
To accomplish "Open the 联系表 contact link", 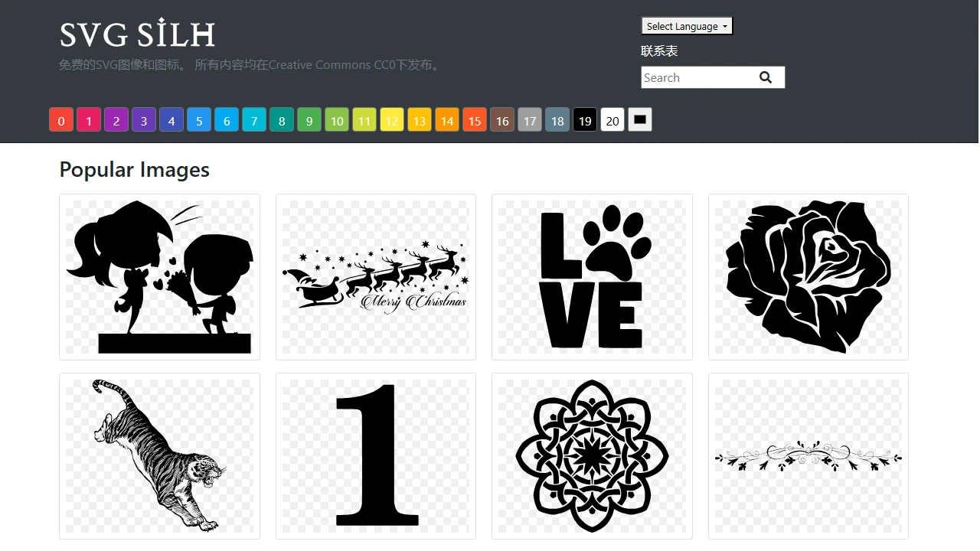I will (x=659, y=51).
